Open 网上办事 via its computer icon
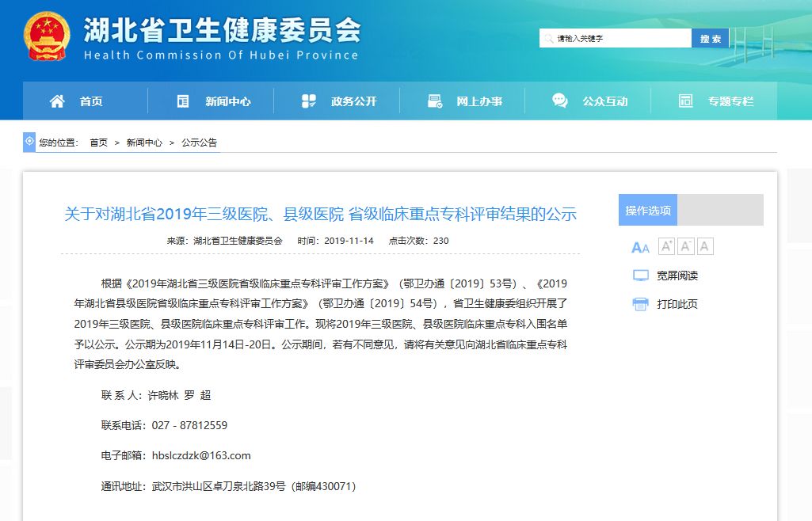Viewport: 812px width, 521px height. tap(433, 101)
